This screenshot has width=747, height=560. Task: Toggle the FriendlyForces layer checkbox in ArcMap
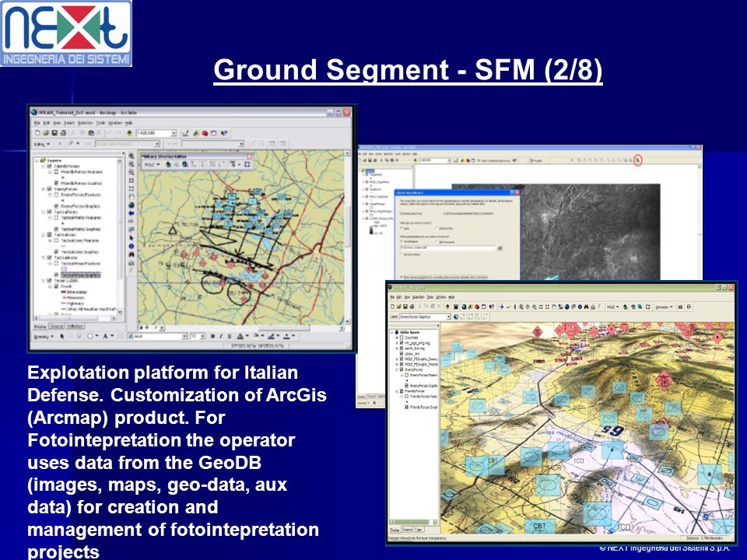click(49, 166)
